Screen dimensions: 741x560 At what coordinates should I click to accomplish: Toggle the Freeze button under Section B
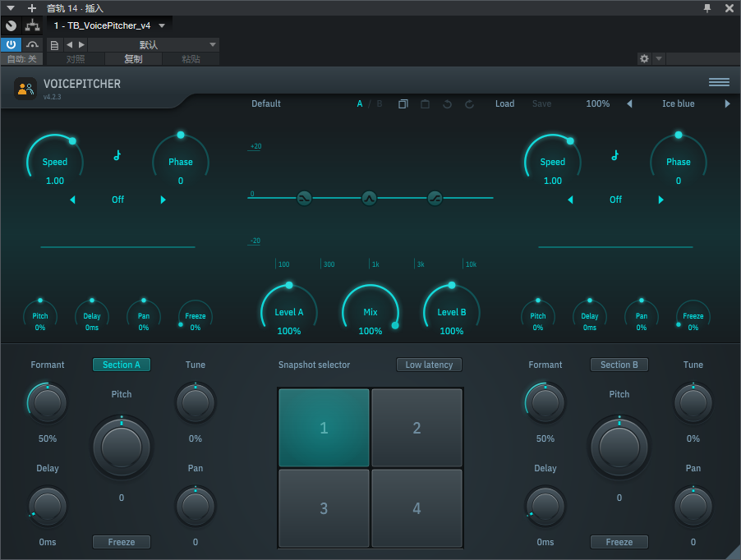[619, 542]
